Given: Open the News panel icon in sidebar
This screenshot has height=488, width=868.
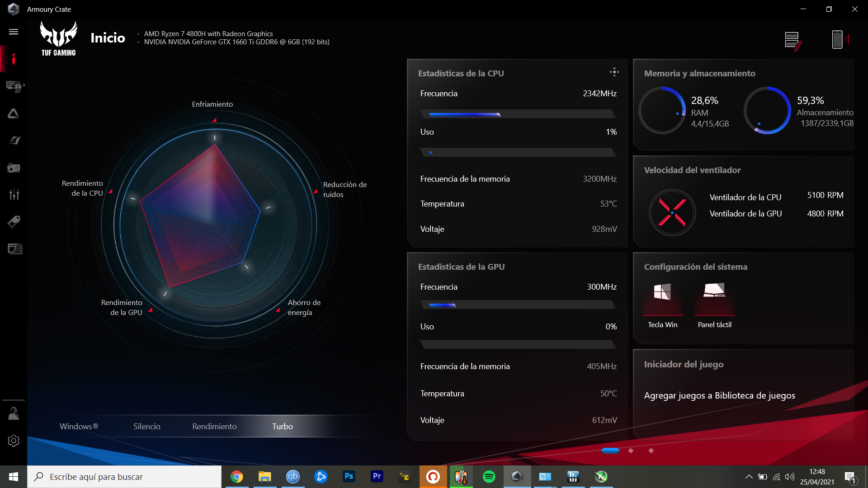Looking at the screenshot, I should [14, 249].
